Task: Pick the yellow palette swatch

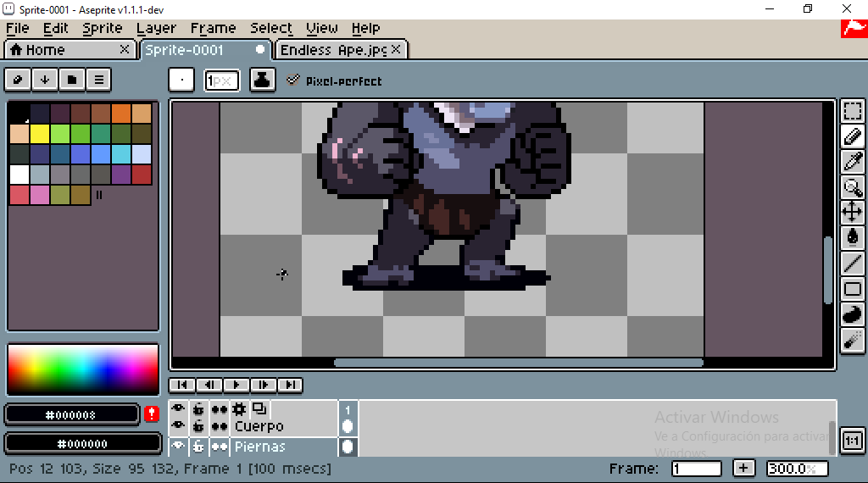Action: 40,134
